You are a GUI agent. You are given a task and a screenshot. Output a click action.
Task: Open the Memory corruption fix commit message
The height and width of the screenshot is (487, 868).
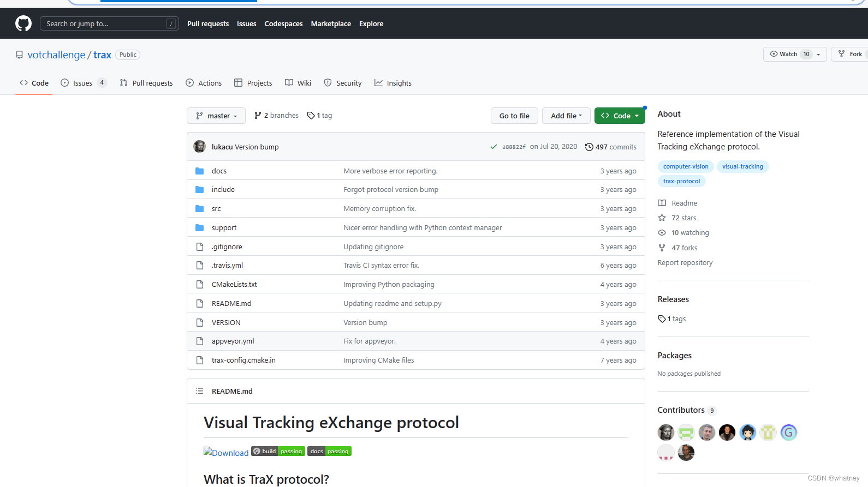(x=379, y=208)
